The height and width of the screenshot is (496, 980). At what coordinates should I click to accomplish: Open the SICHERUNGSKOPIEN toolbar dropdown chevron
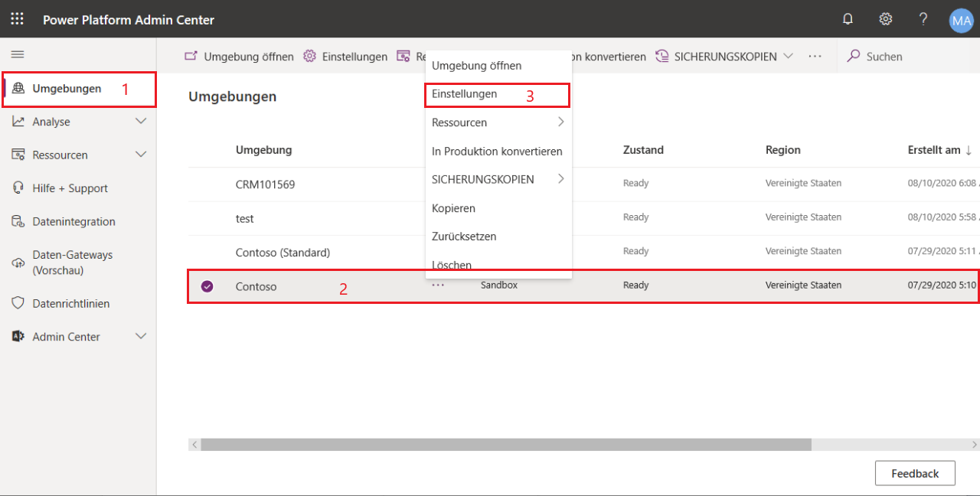pos(789,57)
